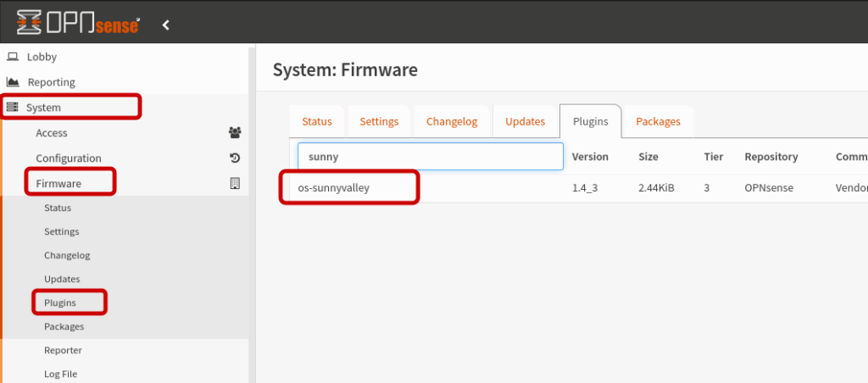Expand the Lobby menu section
The height and width of the screenshot is (383, 868).
click(x=42, y=57)
